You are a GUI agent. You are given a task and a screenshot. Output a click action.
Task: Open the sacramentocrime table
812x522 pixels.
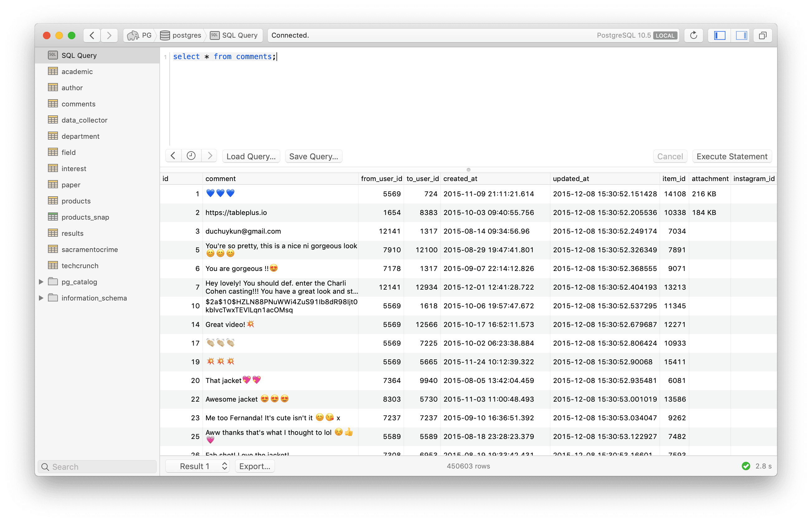pos(97,249)
